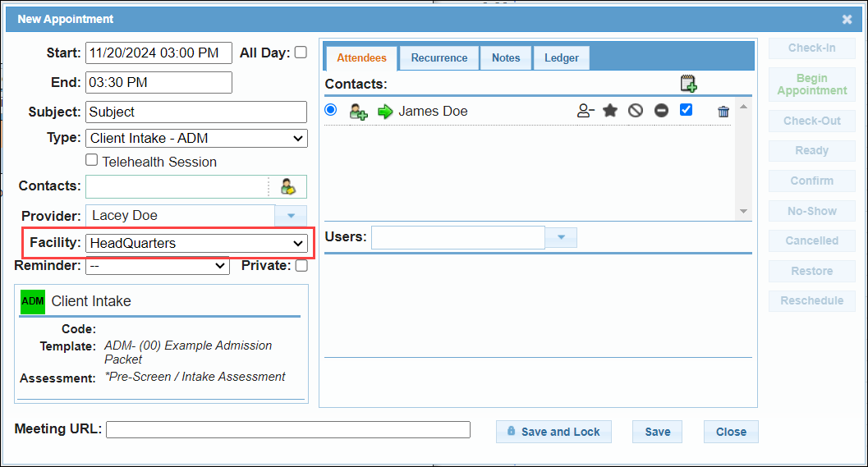Expand the Users dropdown arrow
Viewport: 868px width, 467px height.
coord(561,237)
